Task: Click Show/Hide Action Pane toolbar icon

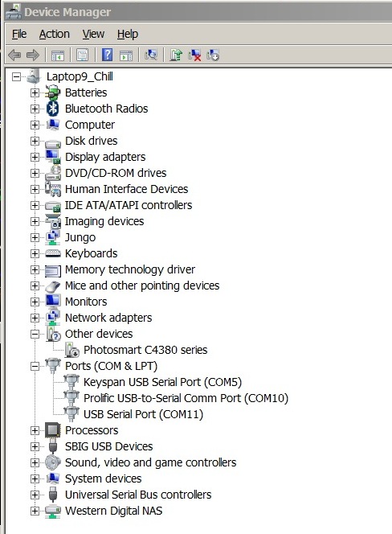Action: (x=126, y=55)
